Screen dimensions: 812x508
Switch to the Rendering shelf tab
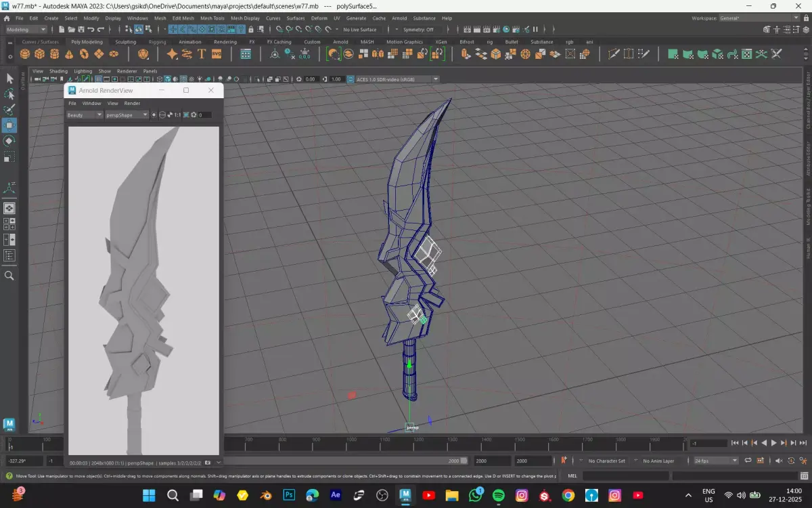(x=225, y=41)
